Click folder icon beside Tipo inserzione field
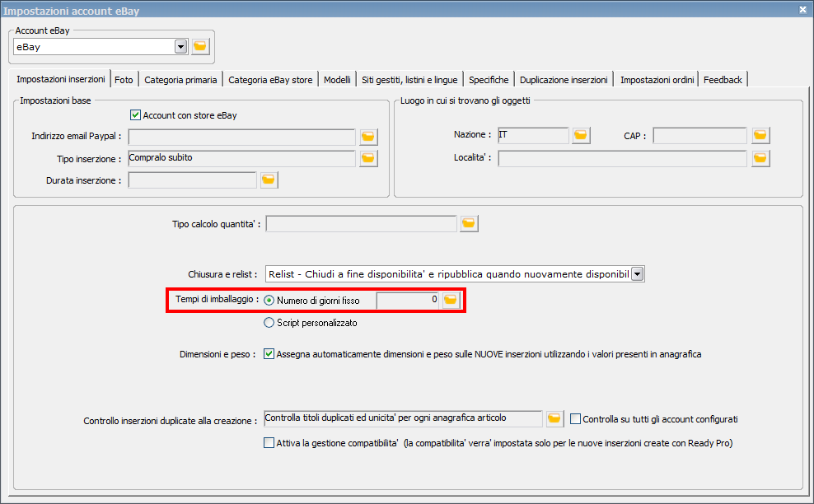Image resolution: width=814 pixels, height=504 pixels. 368,158
